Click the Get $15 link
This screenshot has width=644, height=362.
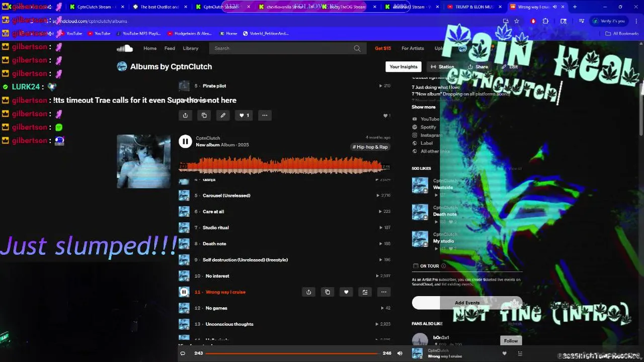pos(383,48)
